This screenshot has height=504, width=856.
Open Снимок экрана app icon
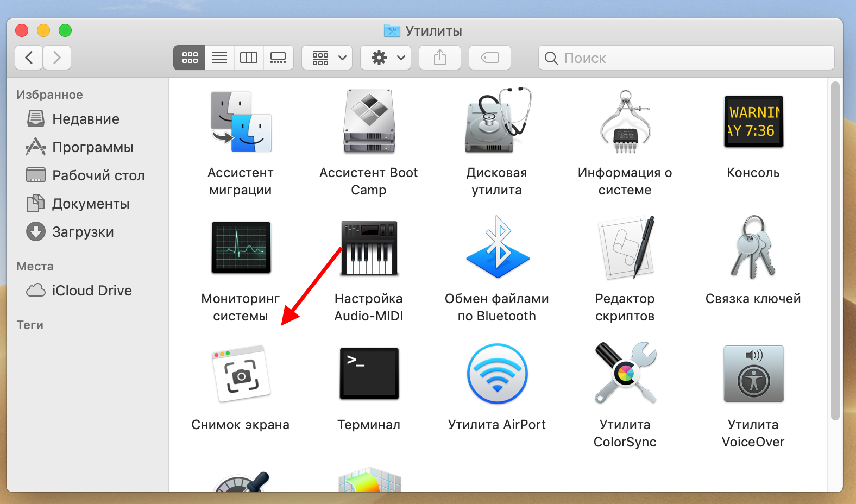[x=241, y=374]
